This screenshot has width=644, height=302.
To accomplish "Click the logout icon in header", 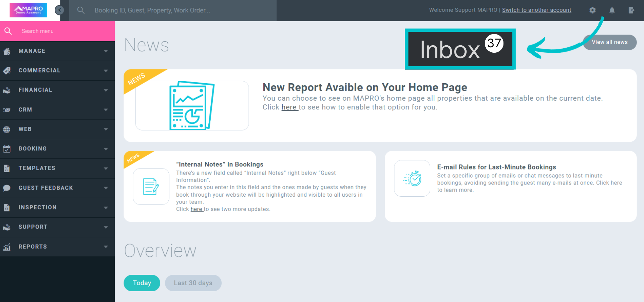I will point(631,10).
